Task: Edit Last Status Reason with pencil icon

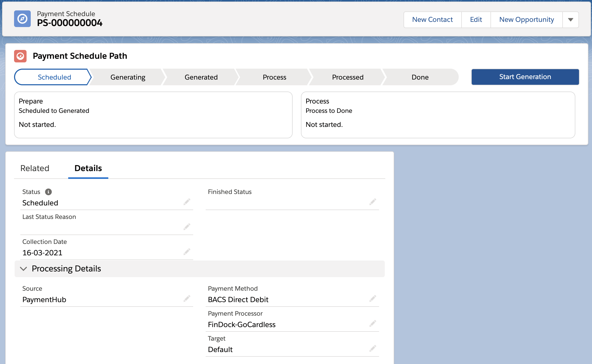Action: [x=187, y=226]
